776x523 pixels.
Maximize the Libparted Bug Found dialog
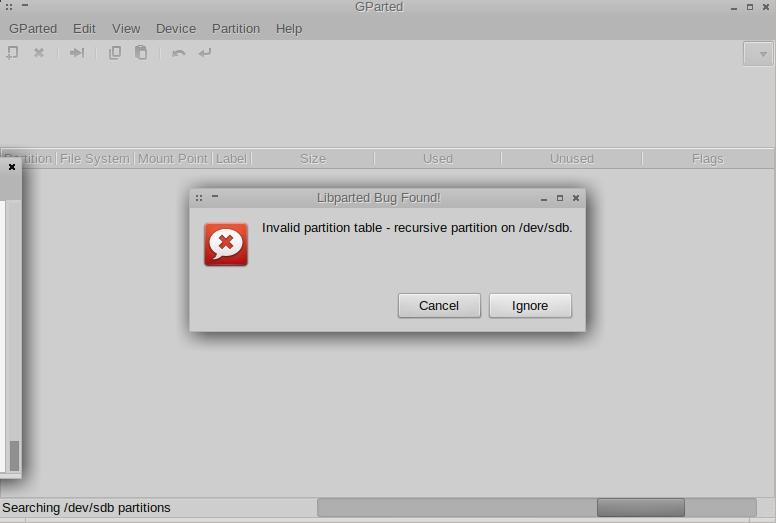pyautogui.click(x=560, y=198)
